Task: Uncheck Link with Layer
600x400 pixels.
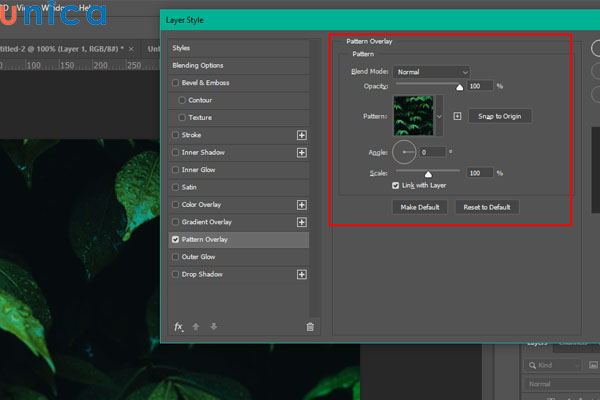Action: [396, 185]
